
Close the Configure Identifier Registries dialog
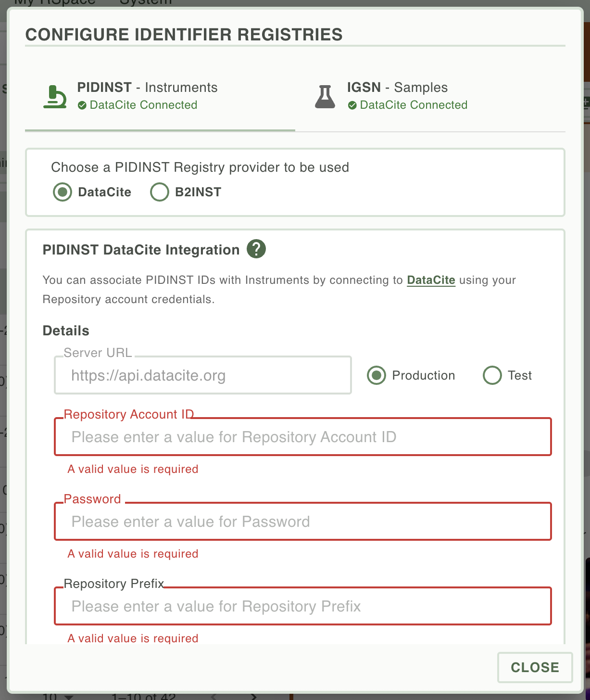[535, 667]
